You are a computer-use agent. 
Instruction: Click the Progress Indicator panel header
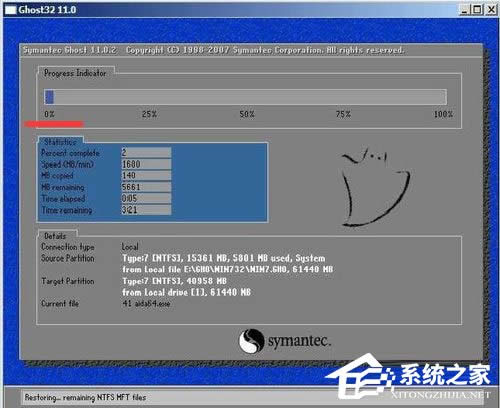pos(75,73)
